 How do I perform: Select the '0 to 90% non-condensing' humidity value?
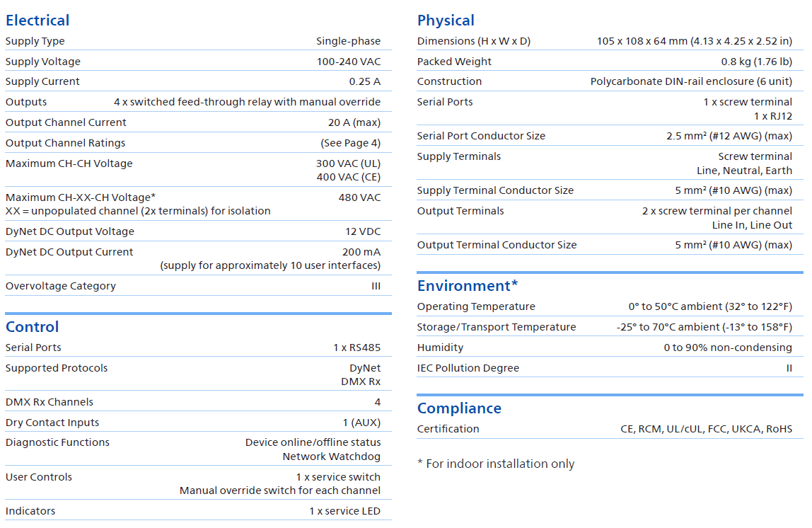point(728,348)
